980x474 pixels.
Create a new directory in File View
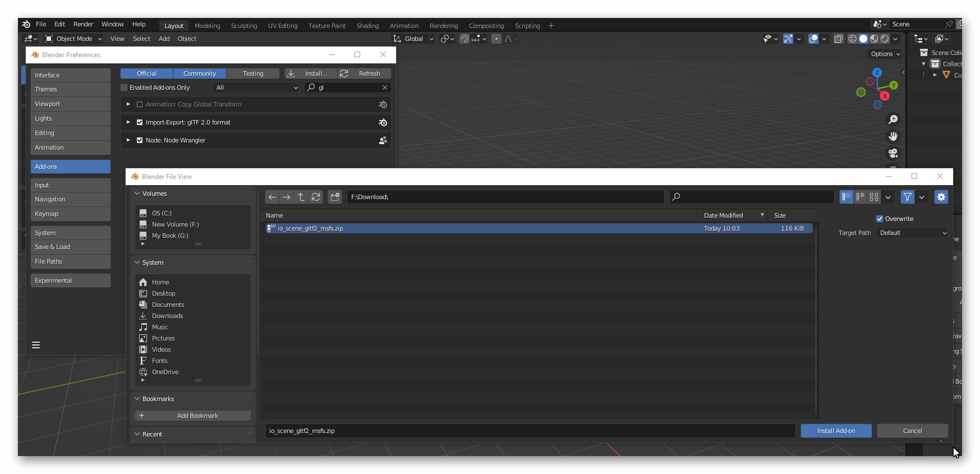point(335,197)
